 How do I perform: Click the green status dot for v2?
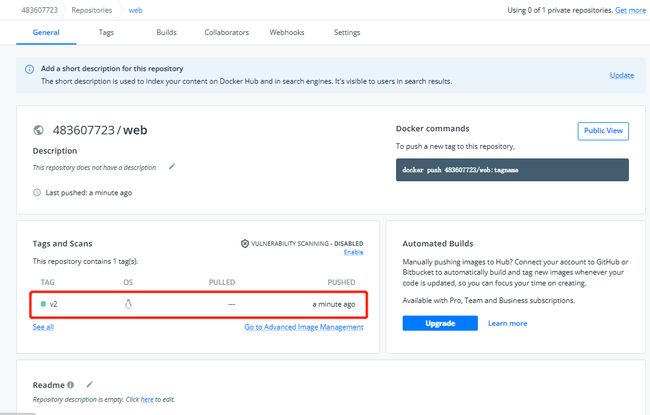click(x=43, y=304)
